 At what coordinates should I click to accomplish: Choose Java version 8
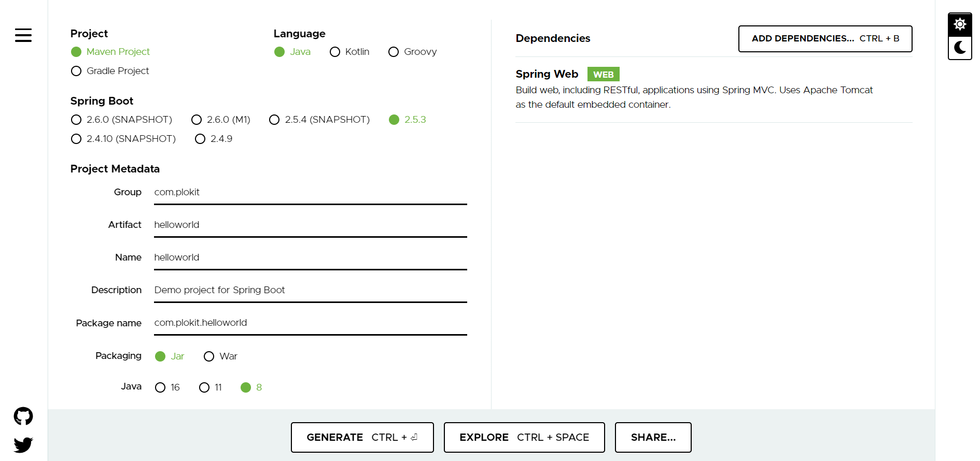(251, 387)
